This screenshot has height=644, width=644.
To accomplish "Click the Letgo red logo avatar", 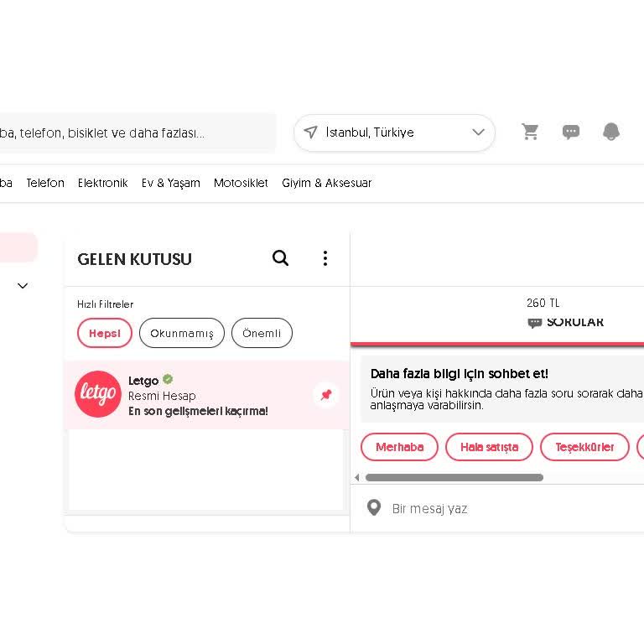I will 98,394.
